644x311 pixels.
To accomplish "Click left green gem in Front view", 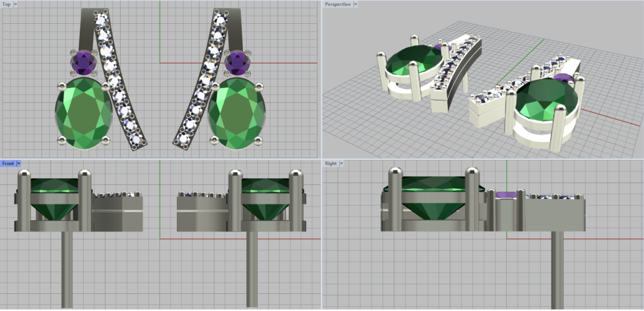I will (54, 196).
